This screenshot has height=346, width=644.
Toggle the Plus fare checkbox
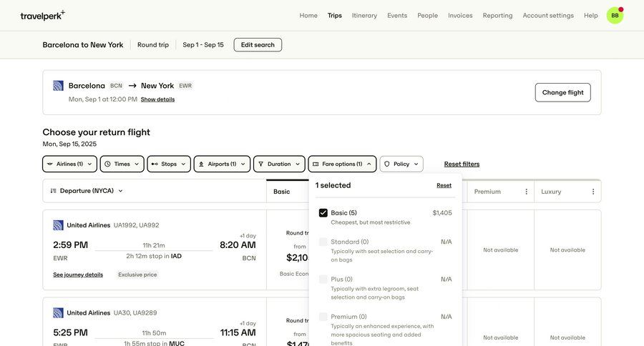point(323,280)
